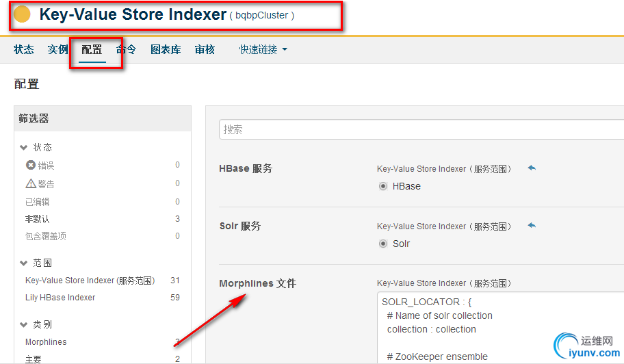Switch to the 实例 tab
Screen dimensions: 624x364
pos(57,49)
